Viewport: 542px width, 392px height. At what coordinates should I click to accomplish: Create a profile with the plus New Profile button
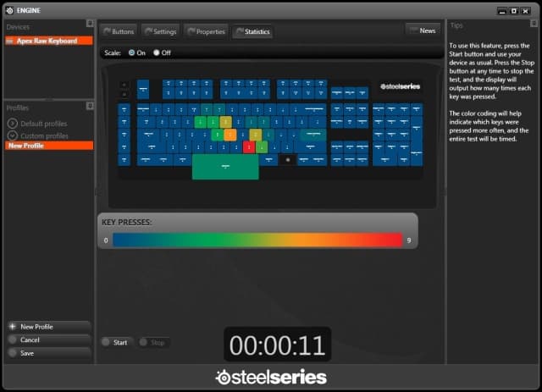(x=49, y=327)
